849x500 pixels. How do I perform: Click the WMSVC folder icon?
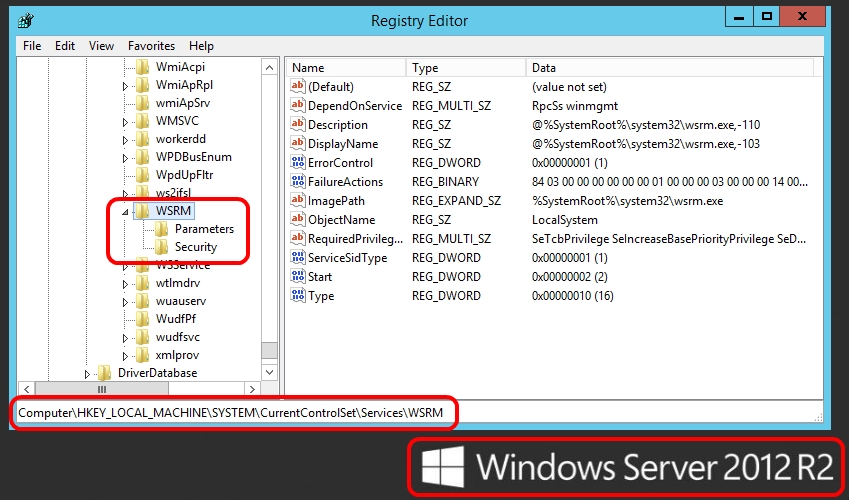[143, 120]
